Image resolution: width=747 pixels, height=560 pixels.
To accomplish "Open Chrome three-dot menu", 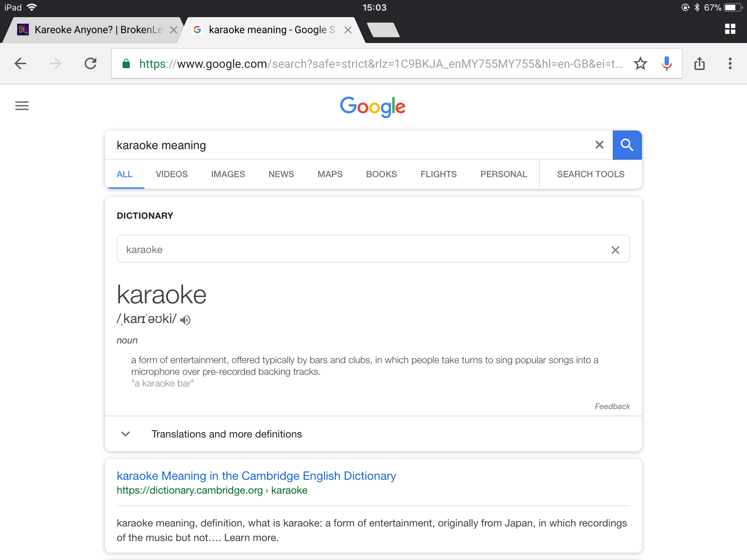I will 730,63.
